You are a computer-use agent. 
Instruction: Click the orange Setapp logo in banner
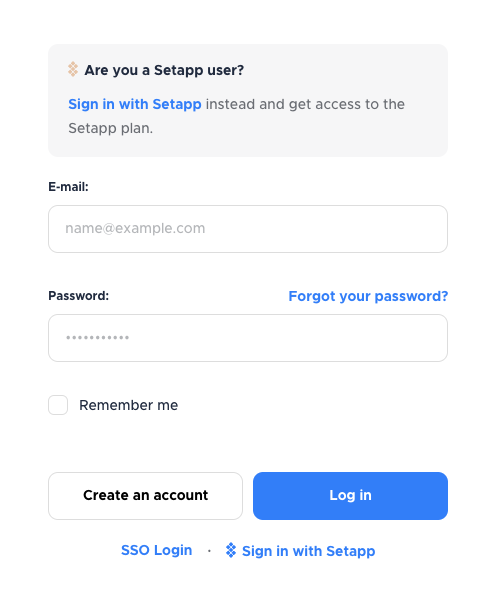point(73,70)
